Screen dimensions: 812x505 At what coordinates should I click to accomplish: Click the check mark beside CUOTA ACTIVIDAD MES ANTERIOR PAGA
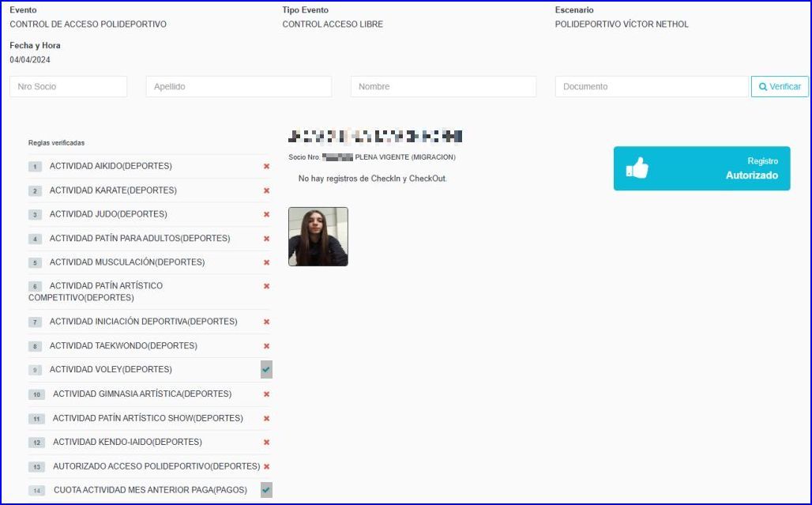pyautogui.click(x=266, y=490)
